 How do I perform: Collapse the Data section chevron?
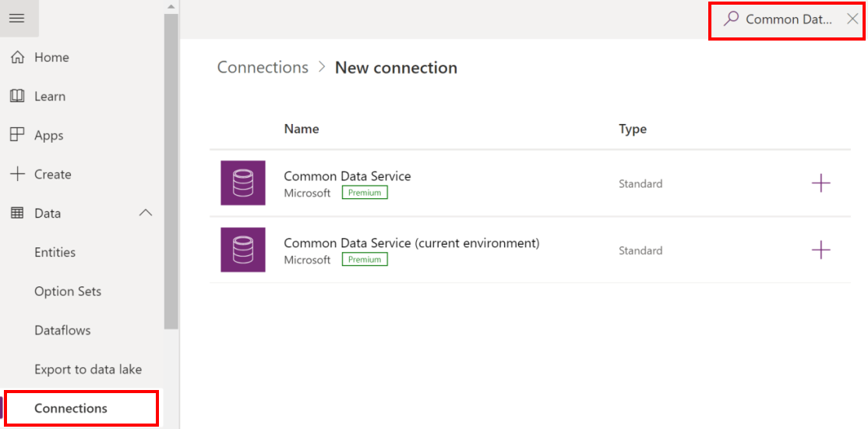[146, 213]
